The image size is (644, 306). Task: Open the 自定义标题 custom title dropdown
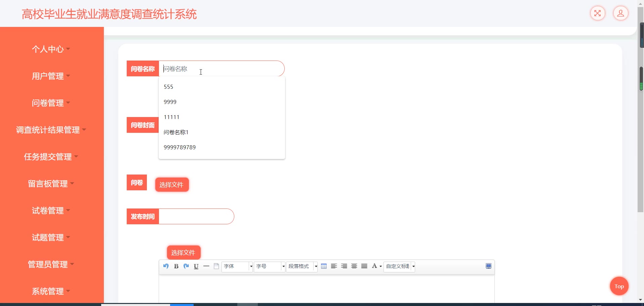[x=399, y=266]
